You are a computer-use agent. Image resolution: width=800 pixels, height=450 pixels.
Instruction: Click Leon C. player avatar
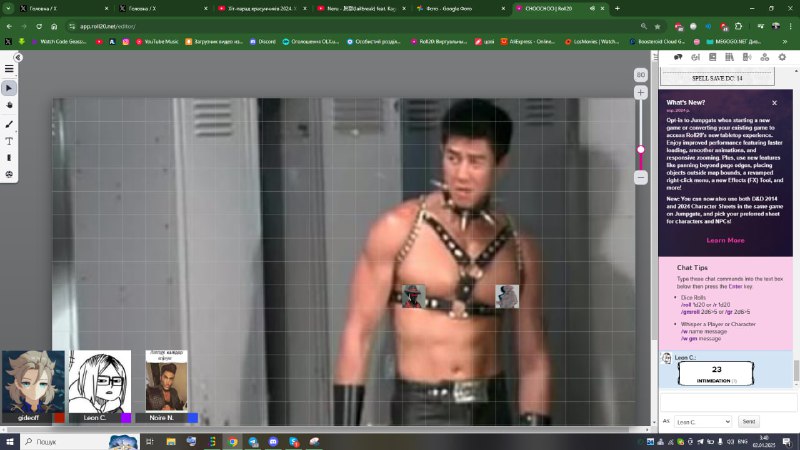click(100, 382)
